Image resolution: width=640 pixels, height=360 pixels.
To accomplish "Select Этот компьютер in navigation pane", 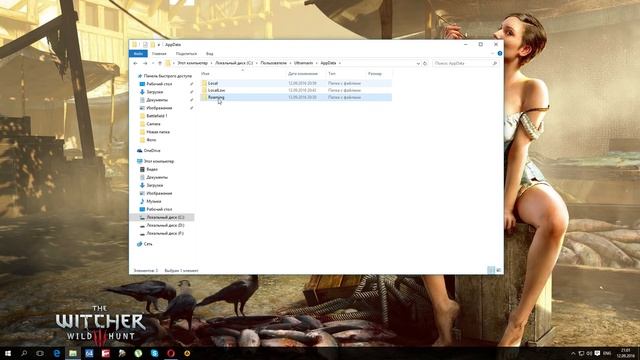I will [x=159, y=161].
